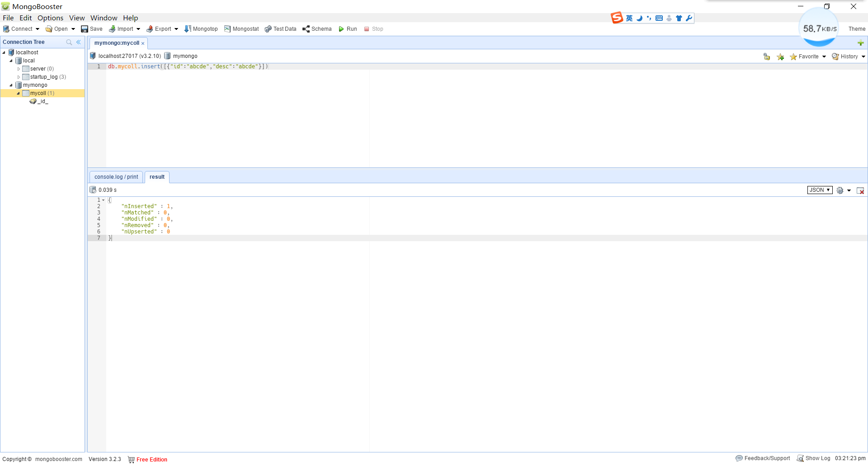Click the Free Edition link
Image resolution: width=868 pixels, height=466 pixels.
click(x=152, y=460)
